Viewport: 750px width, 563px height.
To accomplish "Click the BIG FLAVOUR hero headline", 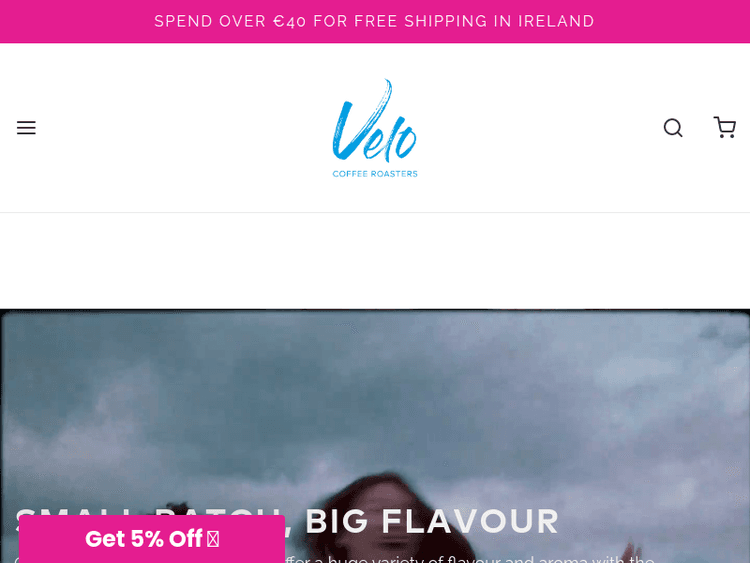I will pyautogui.click(x=431, y=521).
